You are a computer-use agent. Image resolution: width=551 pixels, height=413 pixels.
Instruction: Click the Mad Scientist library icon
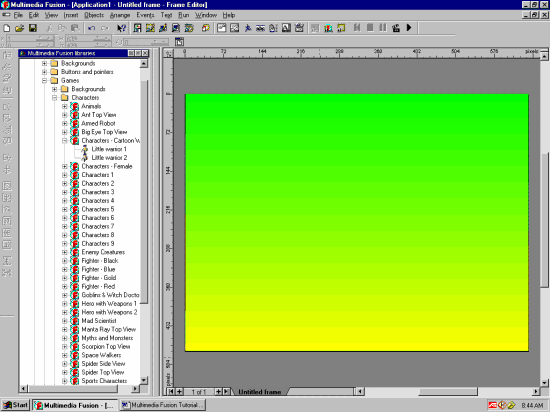click(x=74, y=321)
